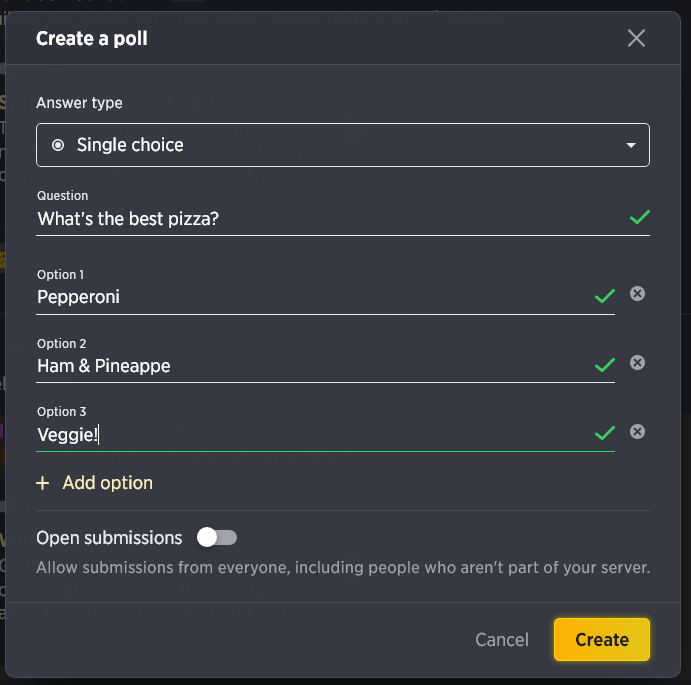Delete Option 2 using its circular X icon
Screen dimensions: 691x685
coord(637,363)
